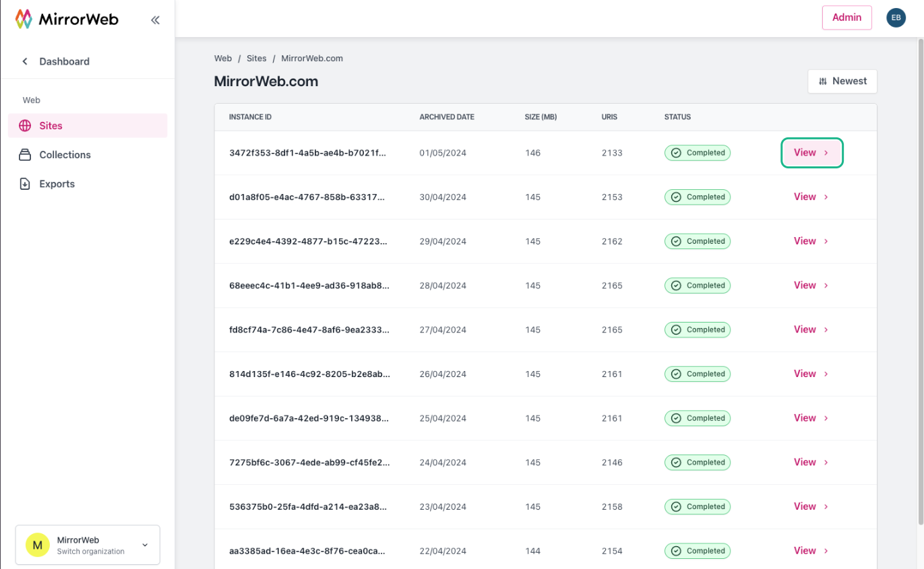Screen dimensions: 924x569
Task: Click the MirrorWeb.com breadcrumb
Action: tap(312, 59)
